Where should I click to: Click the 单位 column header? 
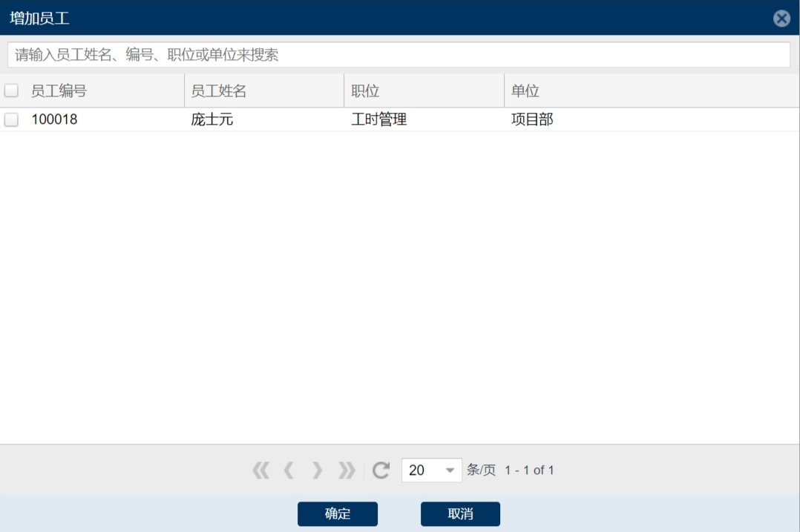point(525,91)
